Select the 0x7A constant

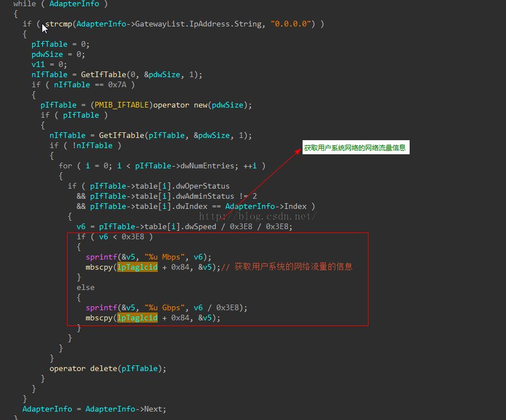pos(117,85)
